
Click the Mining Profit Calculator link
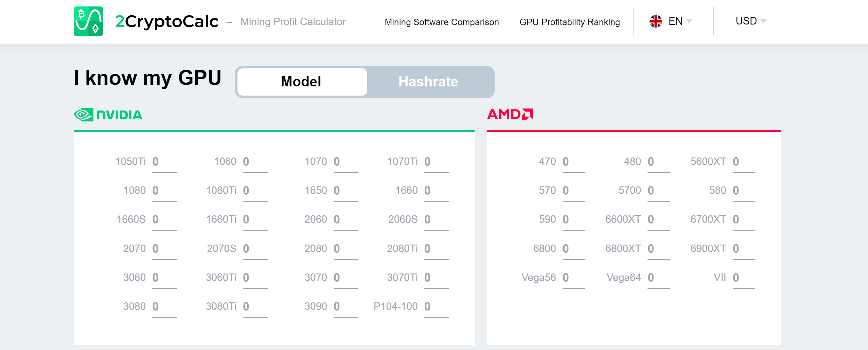[293, 22]
